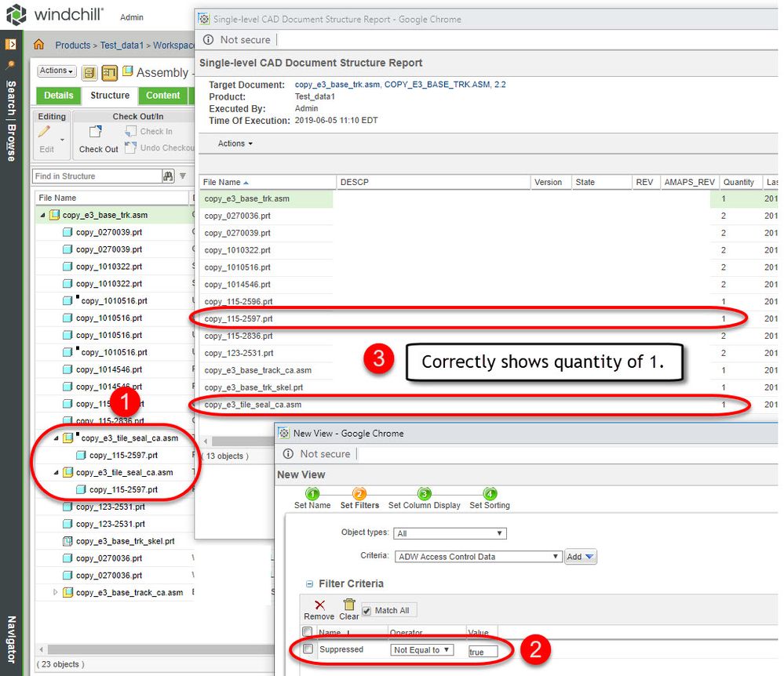Open the Not Equal to operator dropdown
The height and width of the screenshot is (676, 784).
(422, 650)
